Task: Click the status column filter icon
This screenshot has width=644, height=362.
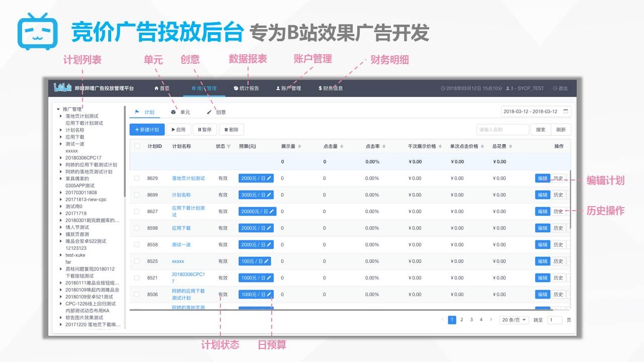Action: (x=229, y=147)
